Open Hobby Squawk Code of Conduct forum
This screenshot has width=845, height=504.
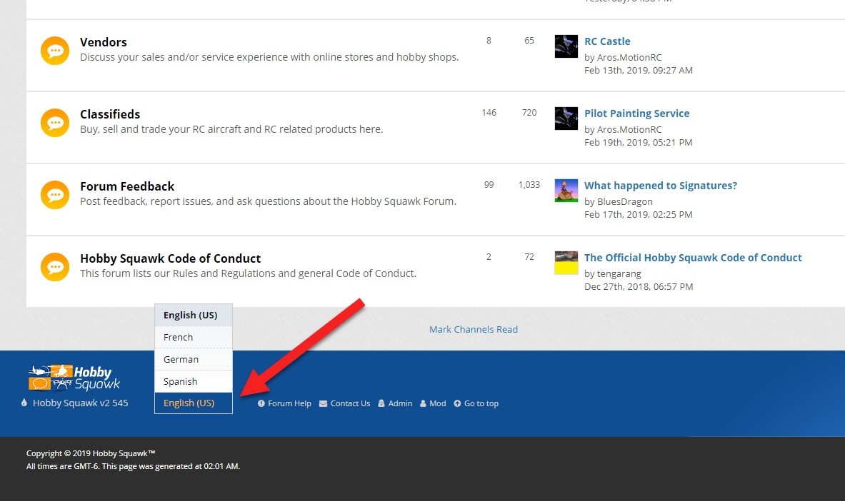170,258
